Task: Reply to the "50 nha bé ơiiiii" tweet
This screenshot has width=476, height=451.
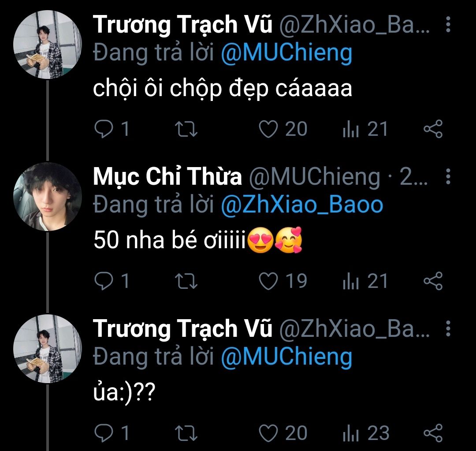Action: click(104, 281)
